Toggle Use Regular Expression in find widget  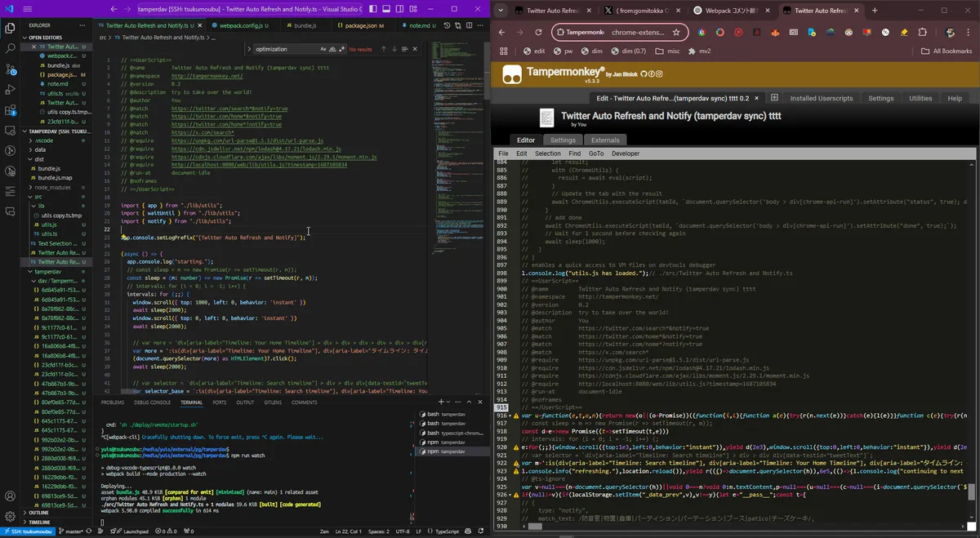coord(341,49)
